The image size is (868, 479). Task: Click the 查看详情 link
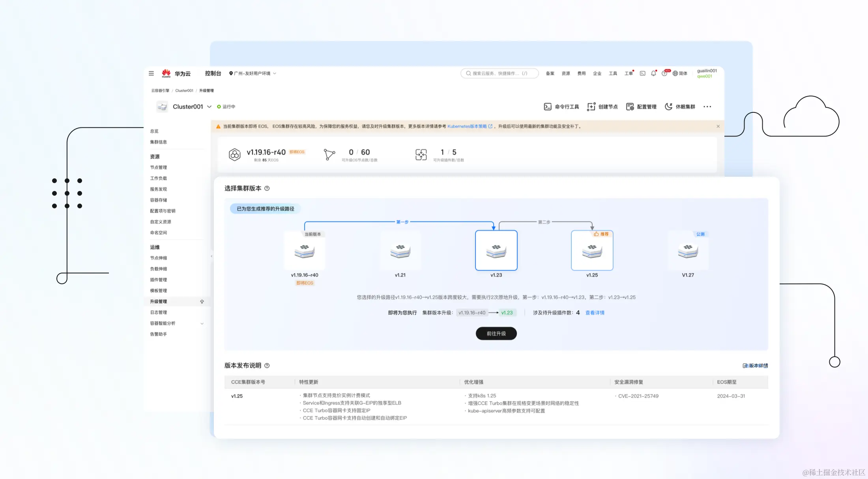595,312
